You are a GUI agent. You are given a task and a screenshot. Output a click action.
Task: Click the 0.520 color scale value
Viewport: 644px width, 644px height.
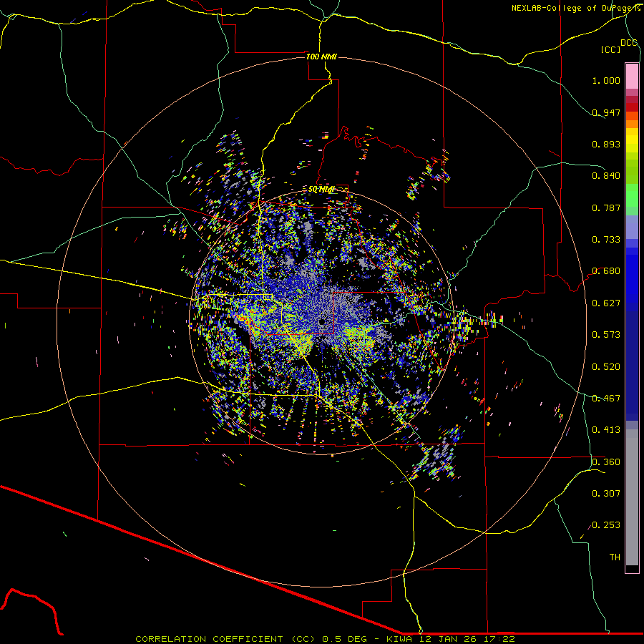(x=606, y=367)
